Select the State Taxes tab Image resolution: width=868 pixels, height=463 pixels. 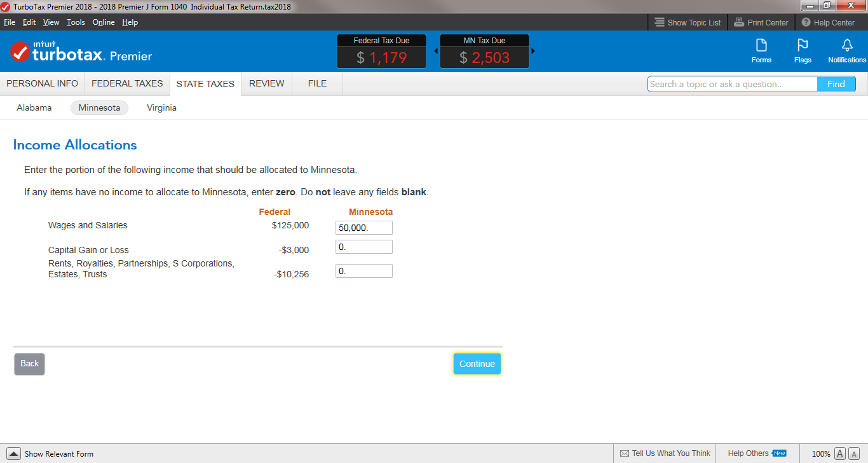coord(205,84)
